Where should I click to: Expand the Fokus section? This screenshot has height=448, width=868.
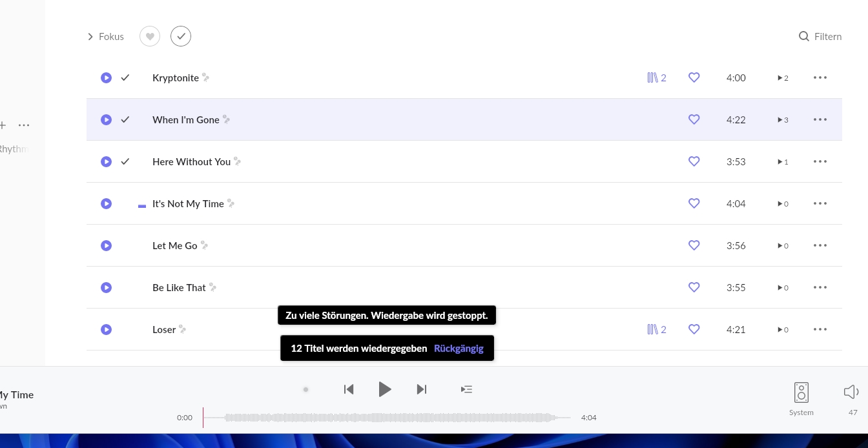(x=105, y=37)
